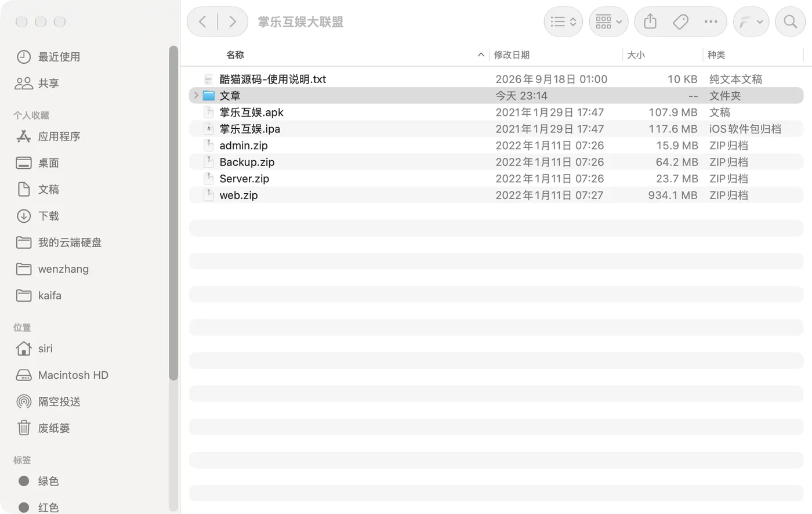Click the web.zip file icon
This screenshot has width=812, height=514.
(209, 196)
